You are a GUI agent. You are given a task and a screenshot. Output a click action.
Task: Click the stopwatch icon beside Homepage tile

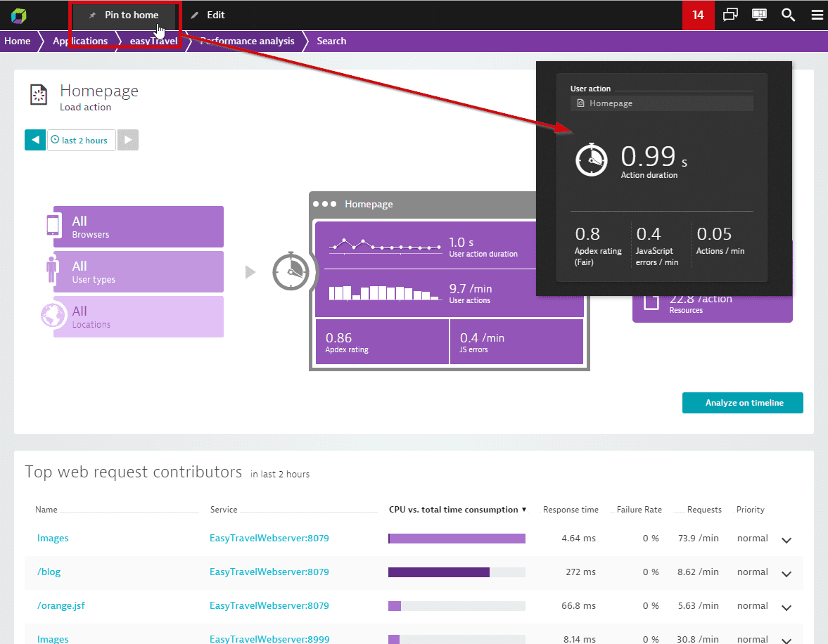click(291, 271)
